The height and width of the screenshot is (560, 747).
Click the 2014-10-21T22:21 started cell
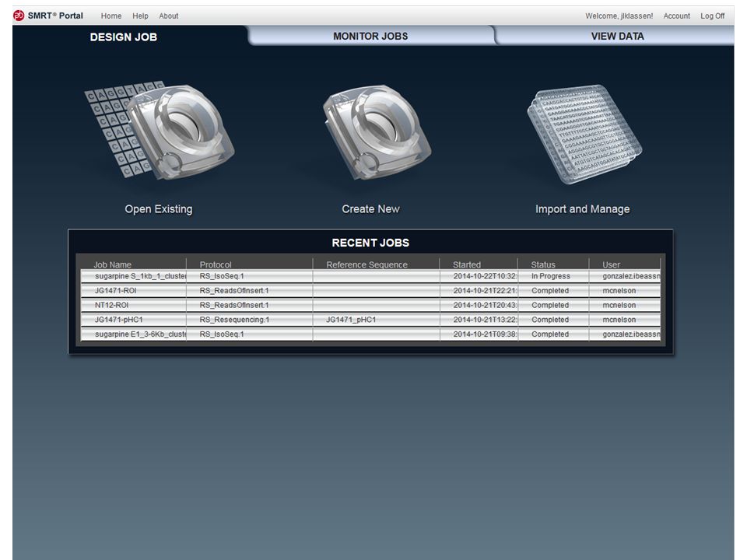point(485,290)
